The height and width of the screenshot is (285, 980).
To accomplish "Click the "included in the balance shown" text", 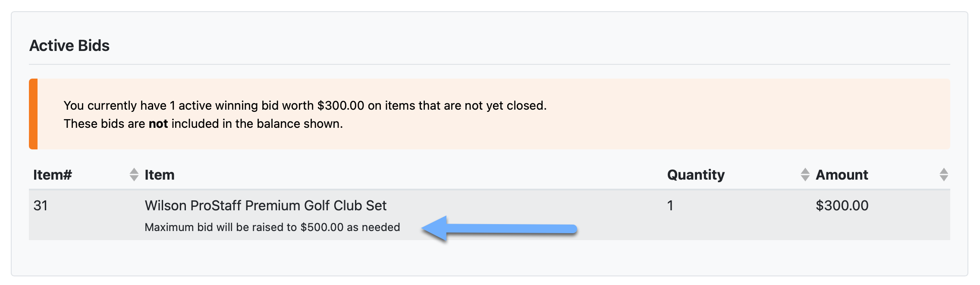I will point(257,124).
